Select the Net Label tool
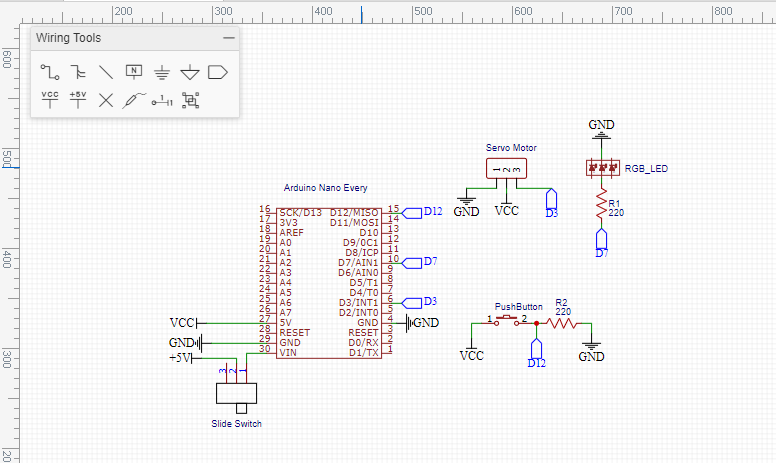The height and width of the screenshot is (463, 776). tap(134, 72)
